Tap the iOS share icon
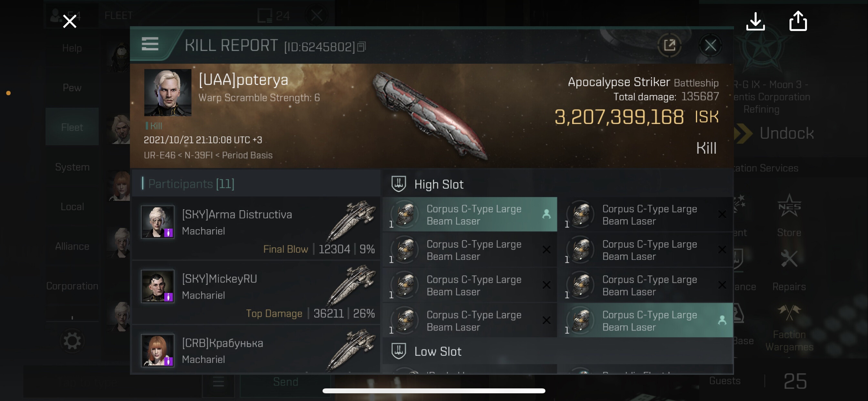The height and width of the screenshot is (401, 868). 798,21
